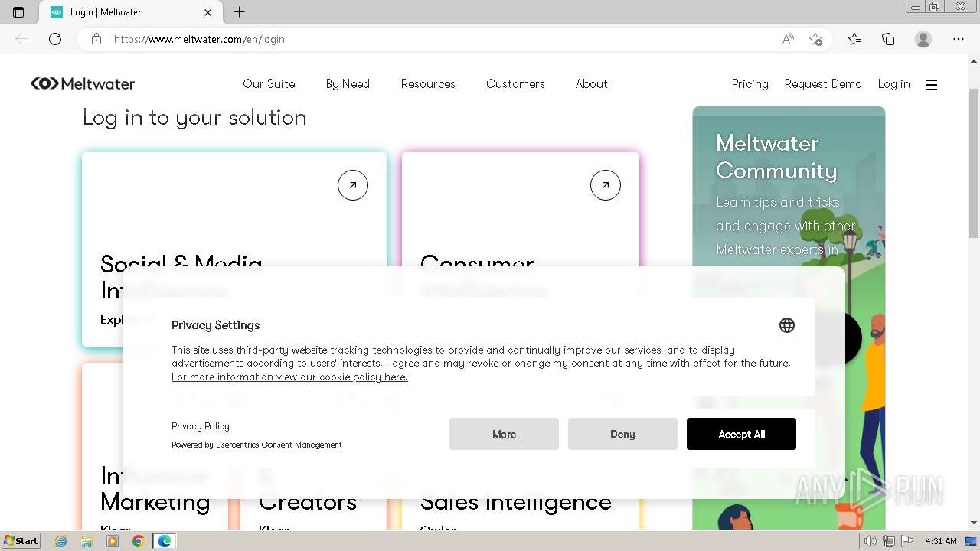Open the About menu

pos(592,84)
